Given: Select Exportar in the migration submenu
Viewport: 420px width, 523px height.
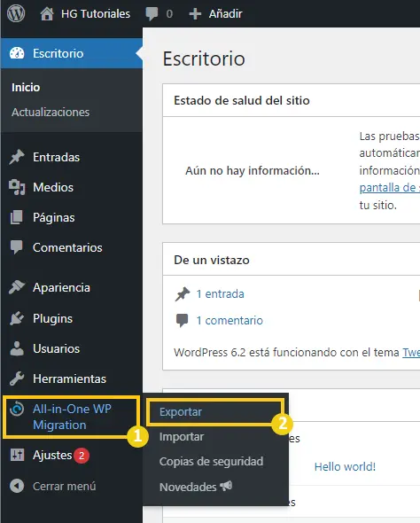Looking at the screenshot, I should [x=181, y=412].
